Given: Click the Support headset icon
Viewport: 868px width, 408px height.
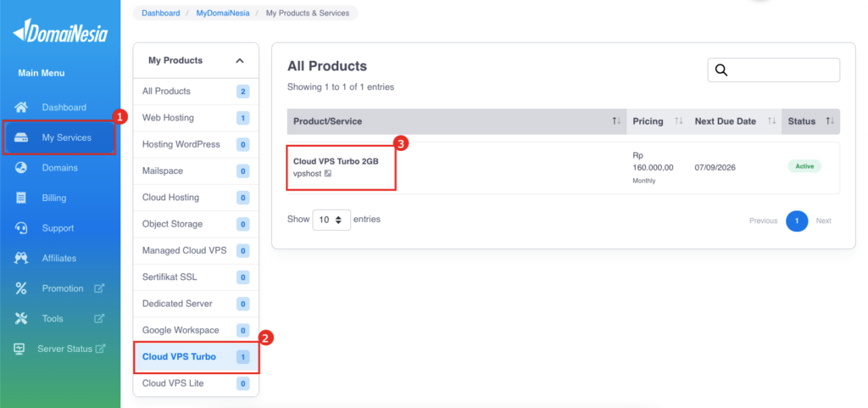Looking at the screenshot, I should point(21,228).
